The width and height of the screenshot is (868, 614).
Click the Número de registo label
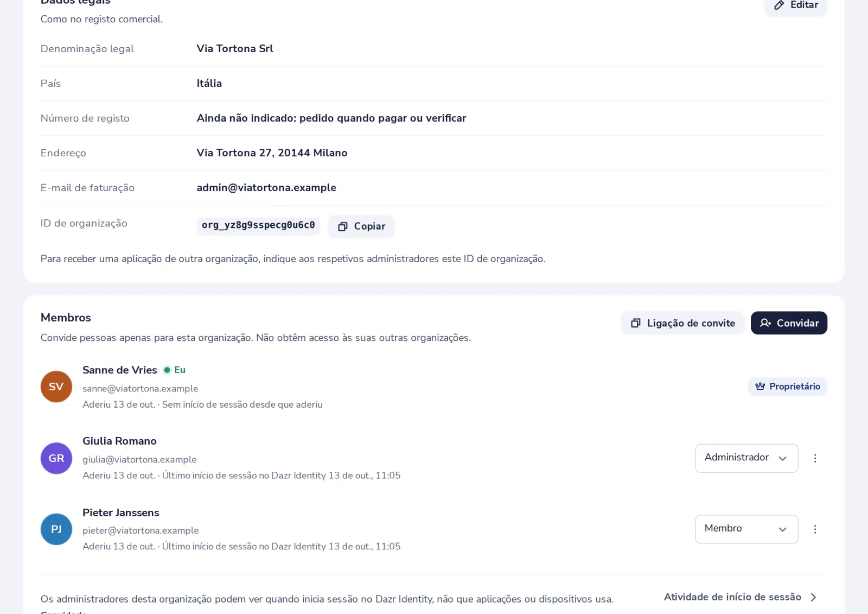coord(85,118)
